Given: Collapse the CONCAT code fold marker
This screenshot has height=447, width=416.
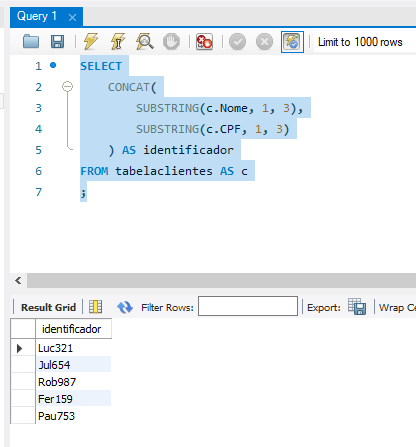Looking at the screenshot, I should tap(67, 87).
